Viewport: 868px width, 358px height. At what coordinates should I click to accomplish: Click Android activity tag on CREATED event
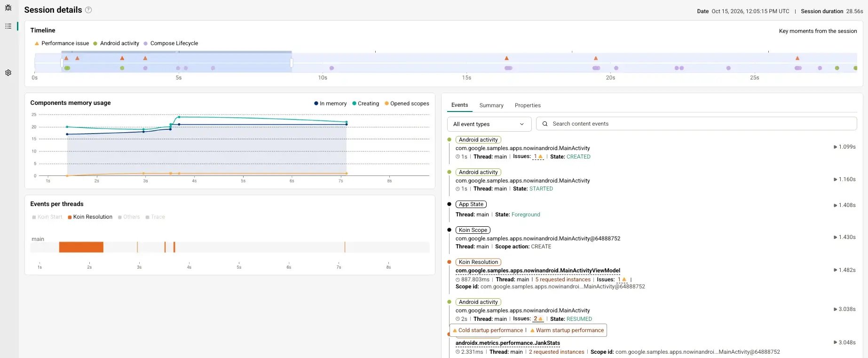(478, 140)
